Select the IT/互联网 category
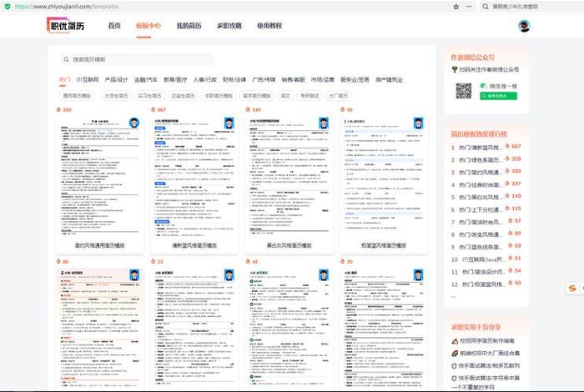Screen dimensions: 584x392 [88, 80]
